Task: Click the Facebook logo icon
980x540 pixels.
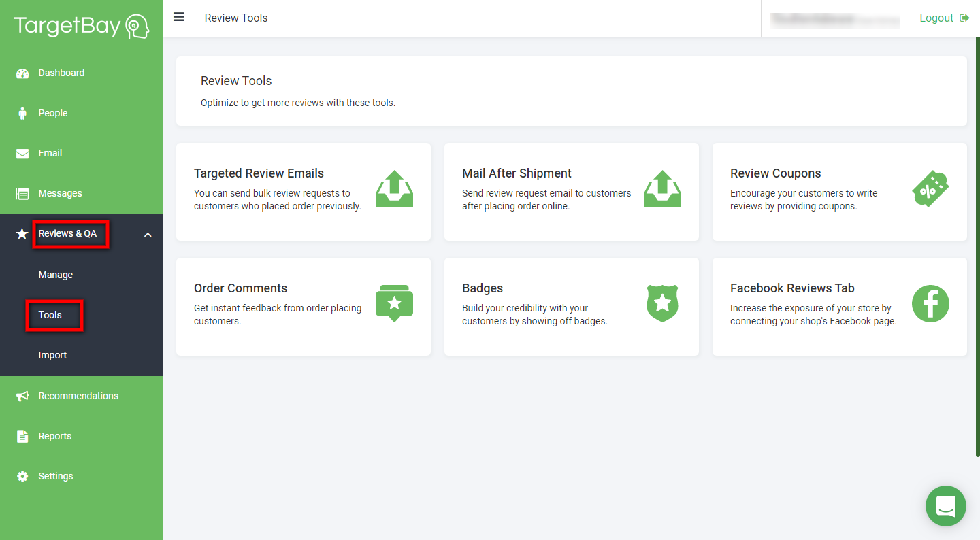Action: point(930,303)
